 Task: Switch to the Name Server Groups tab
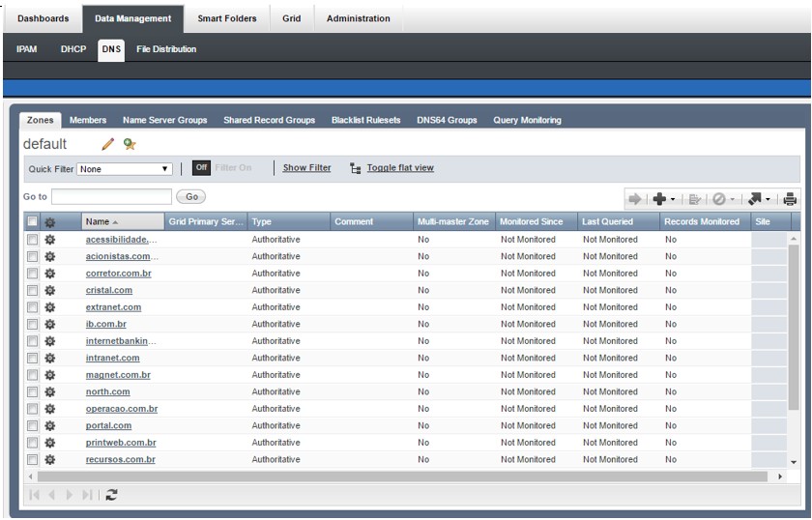[x=164, y=121]
